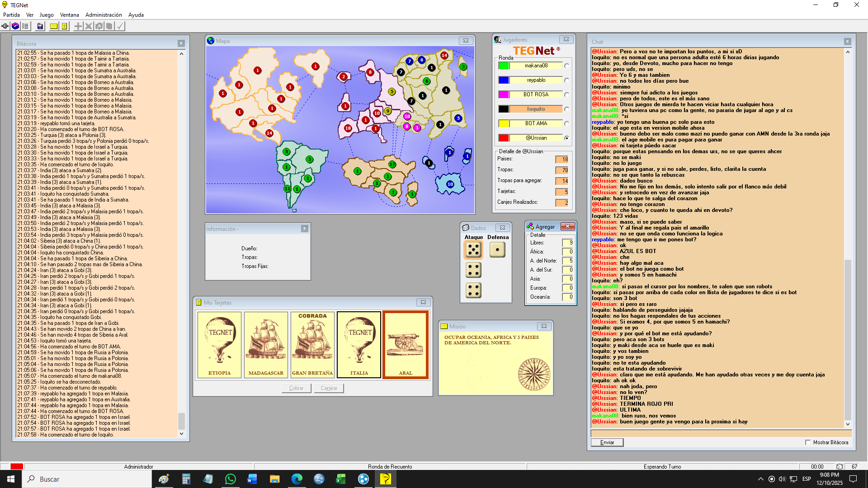
Task: Open the Juego menu
Action: tap(47, 15)
